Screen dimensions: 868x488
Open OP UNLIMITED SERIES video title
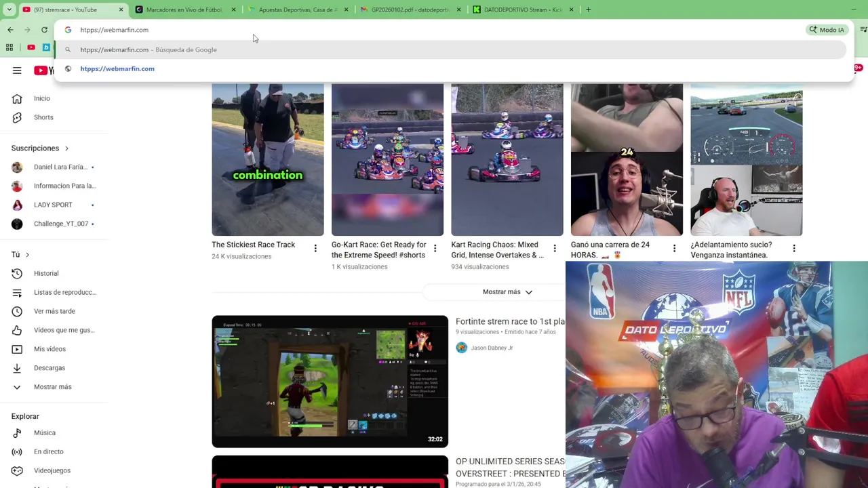point(510,468)
